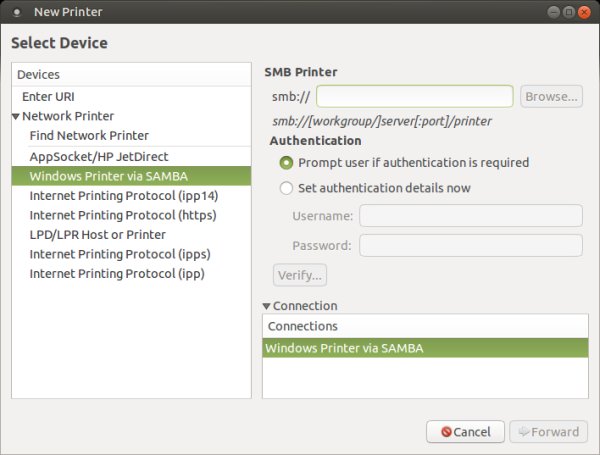
Task: Click the Connections column header
Action: (x=425, y=326)
